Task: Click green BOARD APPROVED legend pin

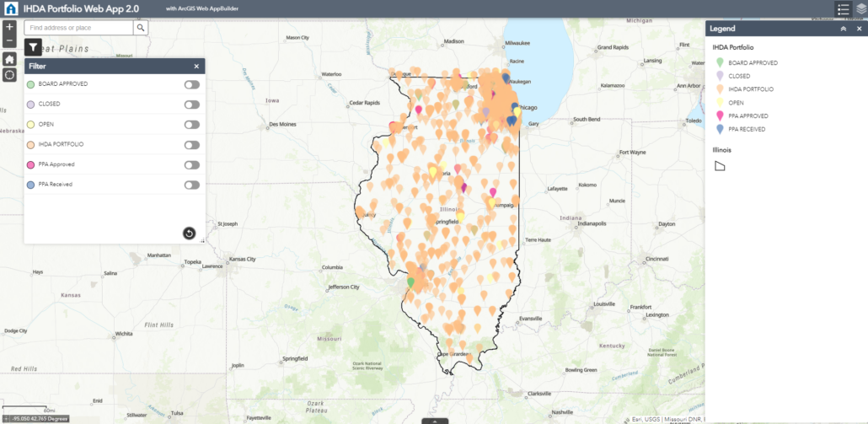Action: click(x=720, y=62)
